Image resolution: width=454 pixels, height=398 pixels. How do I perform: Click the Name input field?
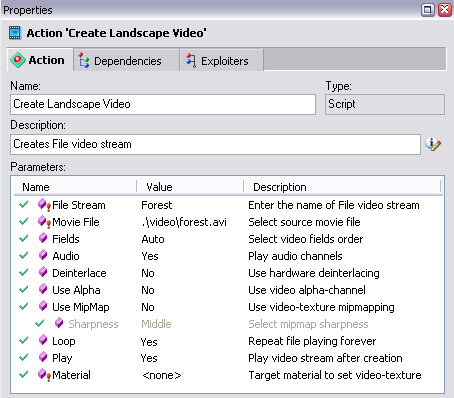point(163,104)
